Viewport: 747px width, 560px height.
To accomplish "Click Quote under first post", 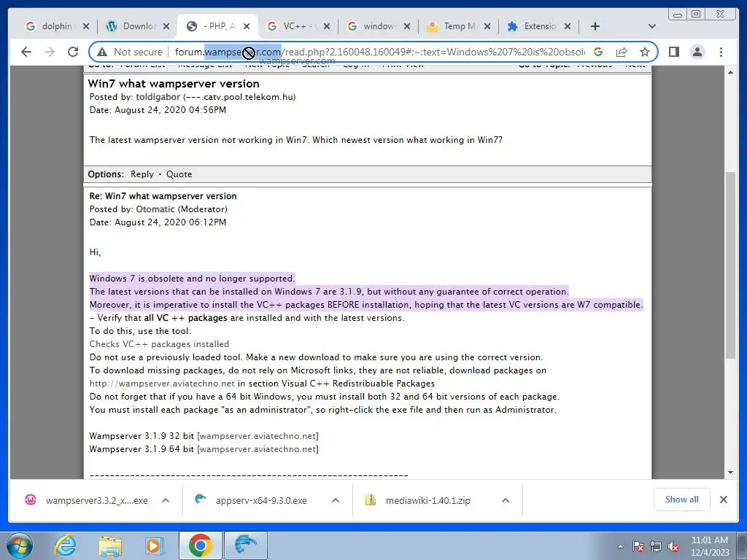I will (179, 174).
